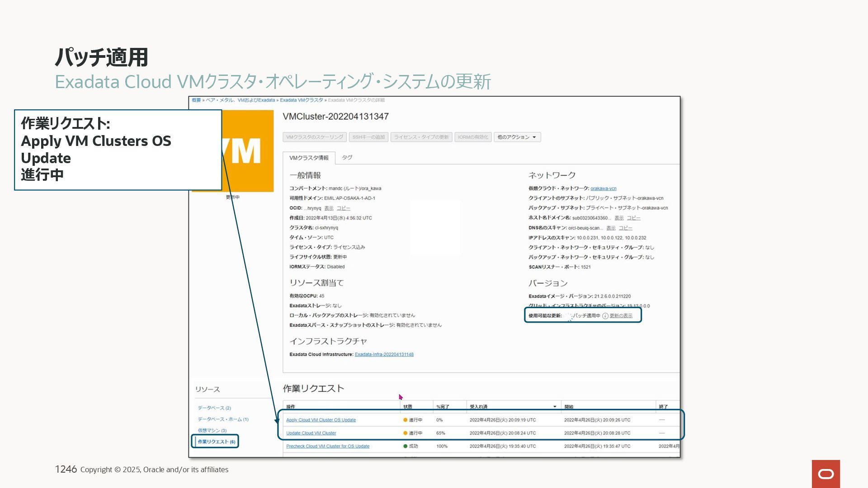Open the Exadata-Infra-202204131148 infrastructure link
This screenshot has width=868, height=488.
tap(384, 355)
